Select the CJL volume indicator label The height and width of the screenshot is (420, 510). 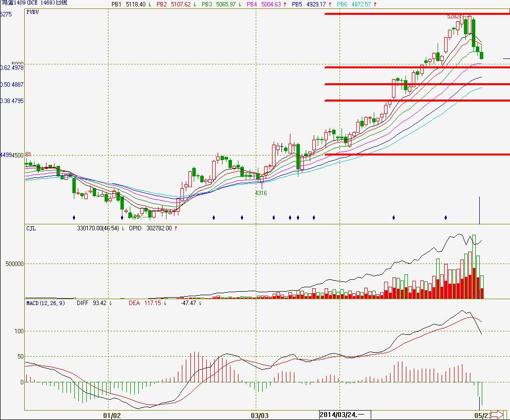31,228
